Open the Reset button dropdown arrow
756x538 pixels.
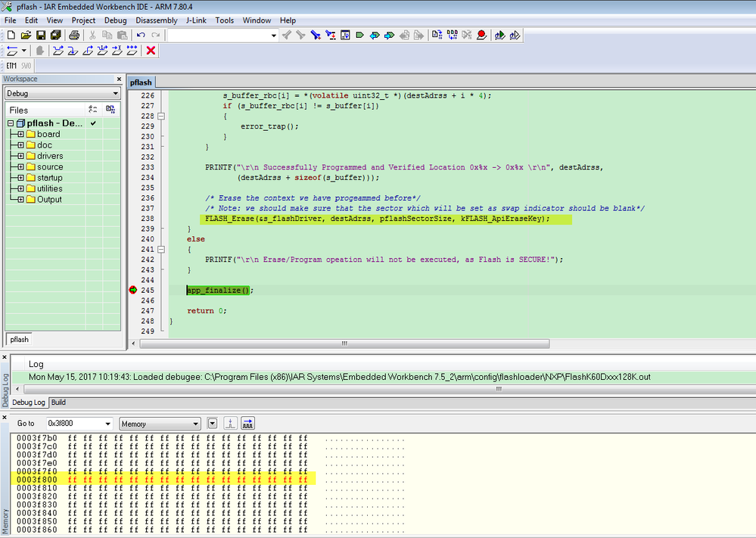point(23,51)
